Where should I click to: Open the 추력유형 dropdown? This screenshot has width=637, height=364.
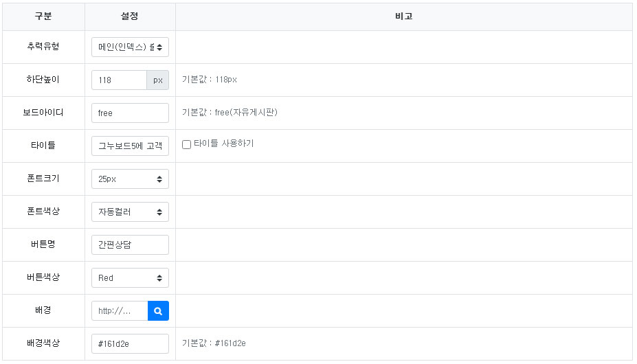[x=130, y=47]
